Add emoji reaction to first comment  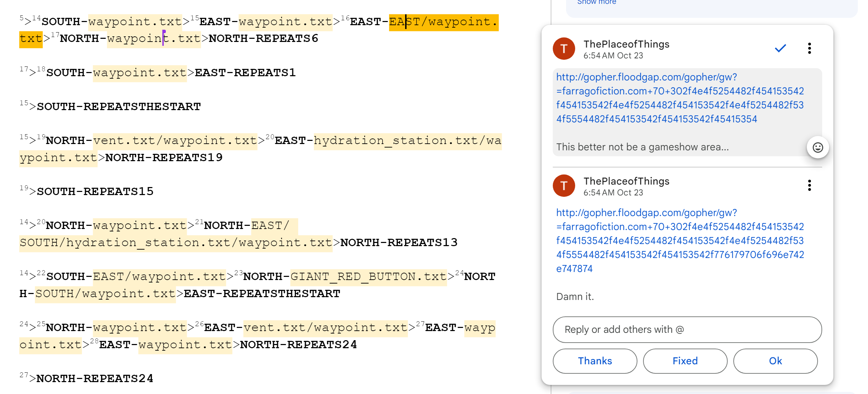tap(818, 148)
